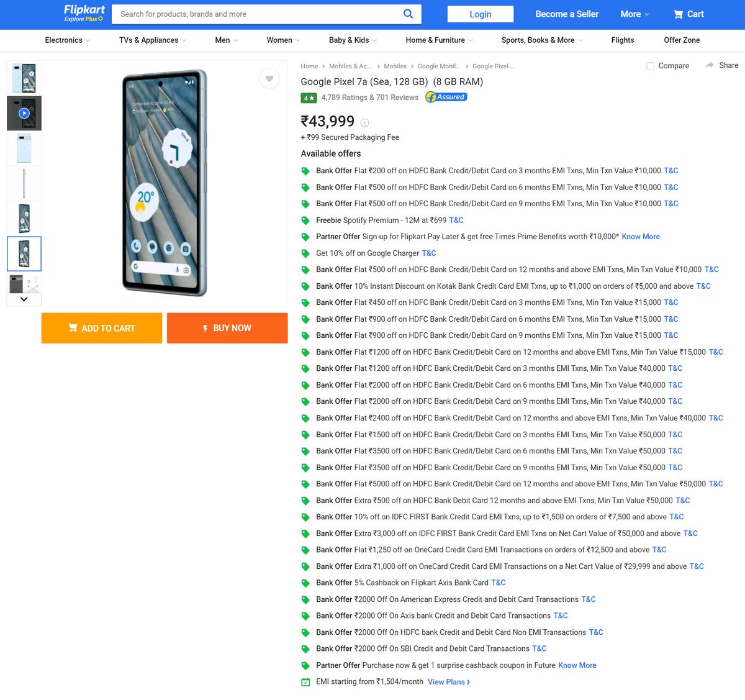Open the Offer Zone menu item
Viewport: 745px width, 700px height.
coord(682,40)
